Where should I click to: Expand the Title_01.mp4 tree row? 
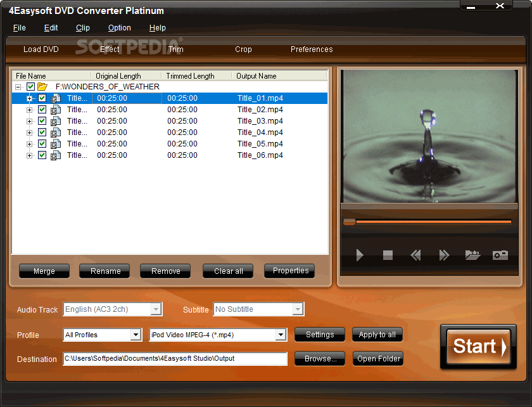30,98
